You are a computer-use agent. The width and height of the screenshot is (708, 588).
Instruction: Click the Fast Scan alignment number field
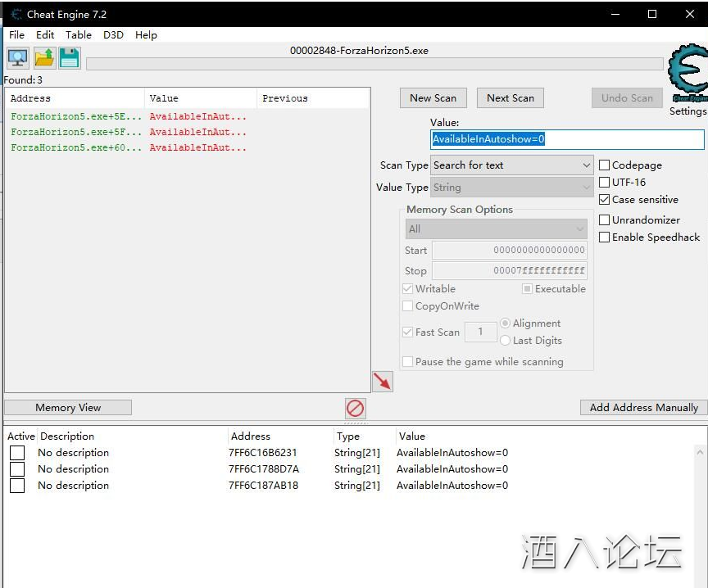coord(481,332)
